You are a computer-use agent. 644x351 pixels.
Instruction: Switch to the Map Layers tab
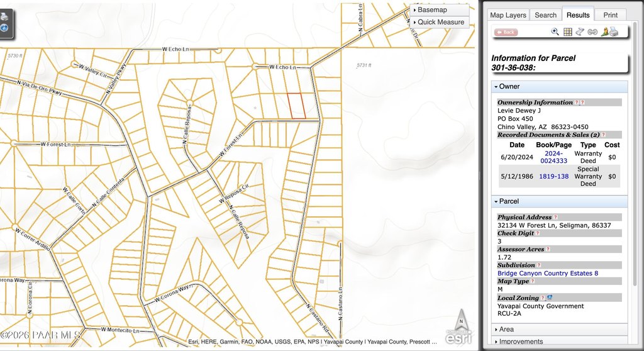pos(508,15)
